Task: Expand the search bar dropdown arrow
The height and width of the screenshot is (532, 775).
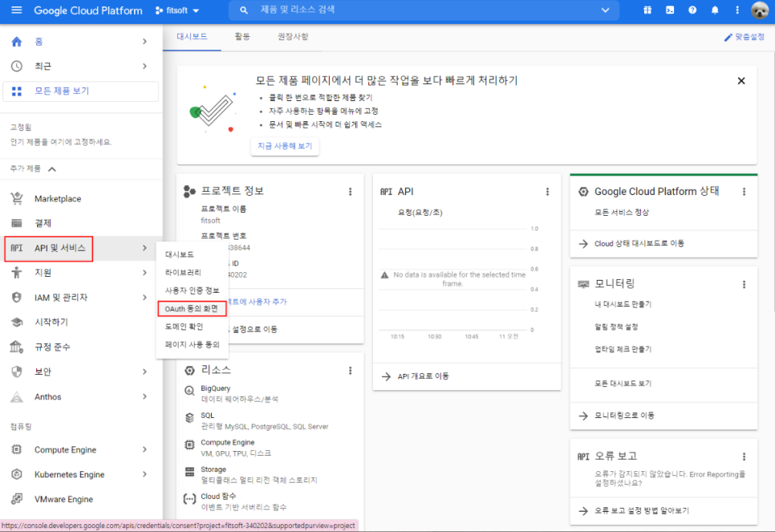Action: coord(605,10)
